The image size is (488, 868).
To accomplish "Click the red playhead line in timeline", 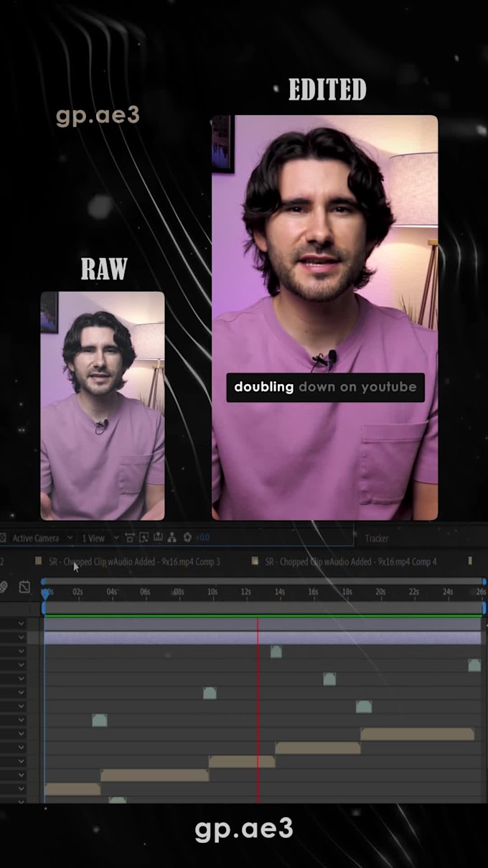I will pos(258,709).
